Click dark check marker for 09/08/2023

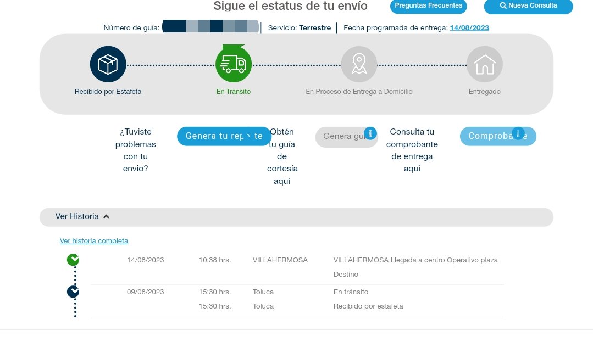click(73, 292)
